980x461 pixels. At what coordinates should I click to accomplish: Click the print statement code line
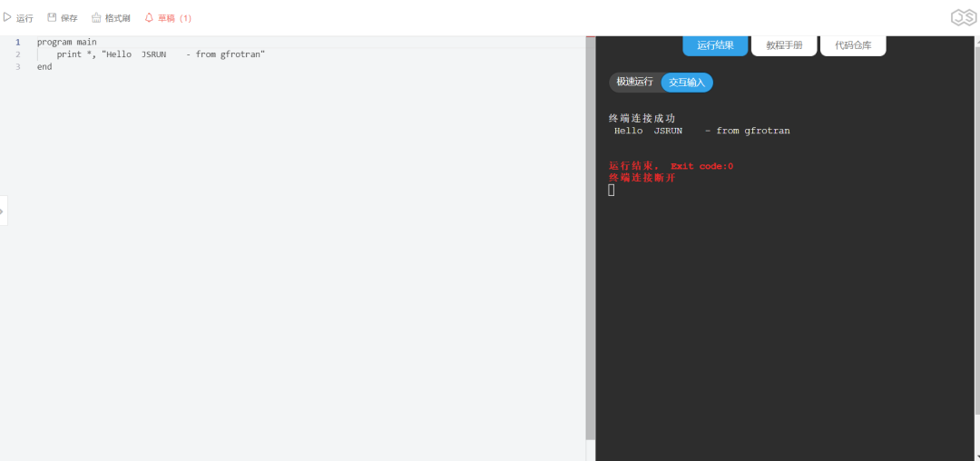[161, 54]
